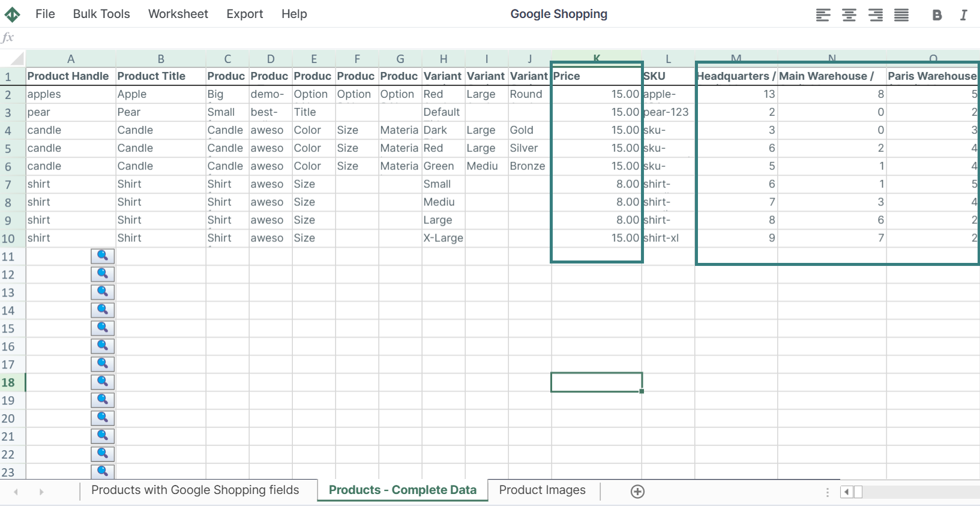Click horizontal scrollbar left arrow
Viewport: 980px width, 506px height.
(x=847, y=492)
